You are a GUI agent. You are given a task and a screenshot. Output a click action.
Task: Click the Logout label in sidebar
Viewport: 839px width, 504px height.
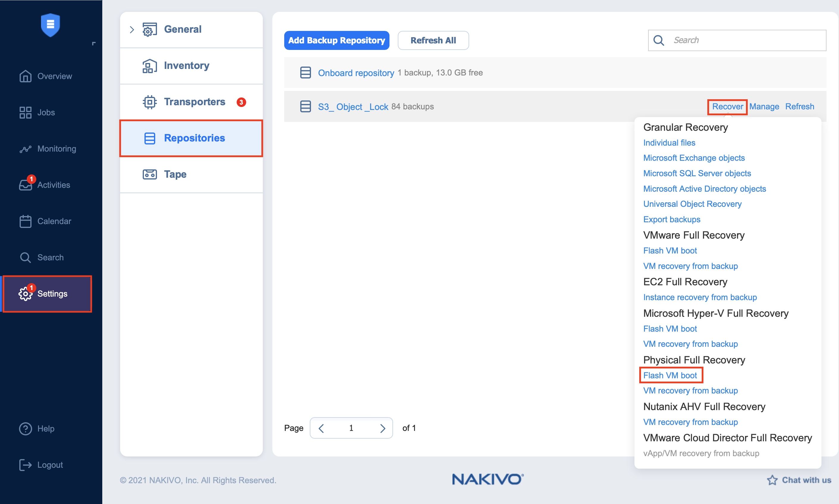50,465
